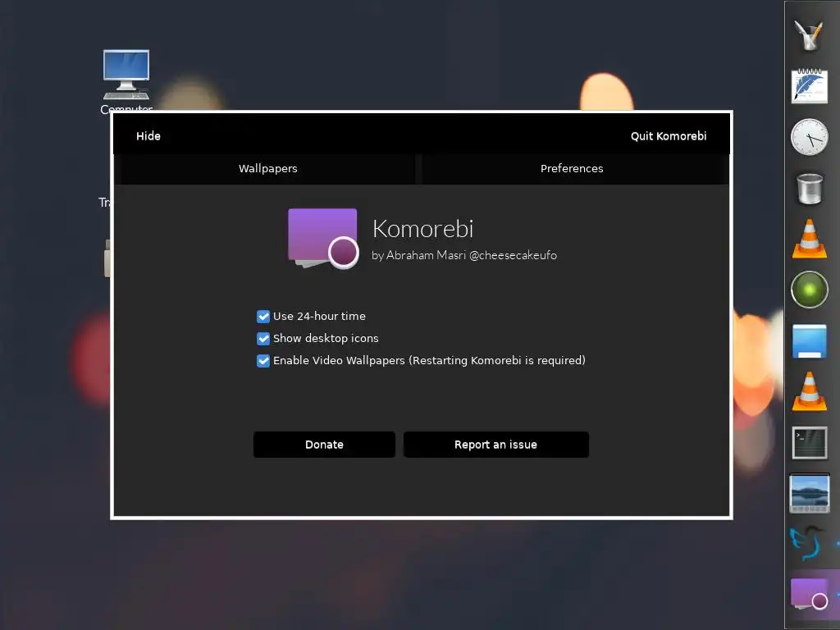The height and width of the screenshot is (630, 840).
Task: Open the feather notepad app in dock
Action: tap(809, 85)
